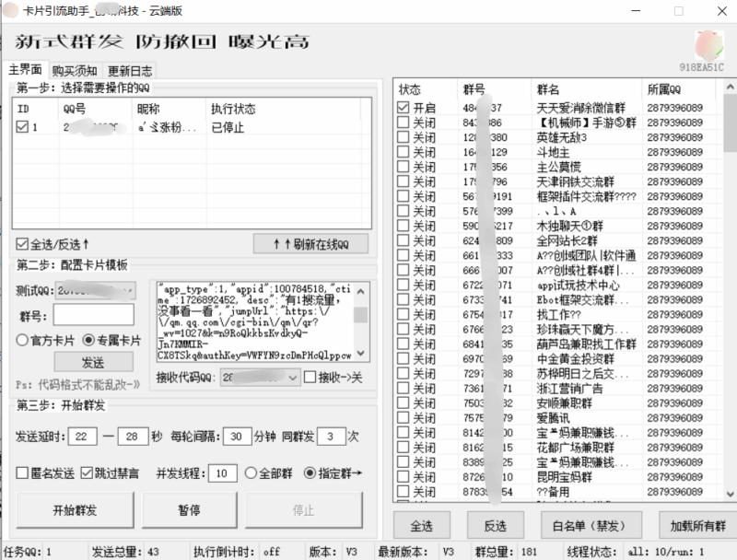Click the 安顺兼职群 row name

pyautogui.click(x=564, y=403)
